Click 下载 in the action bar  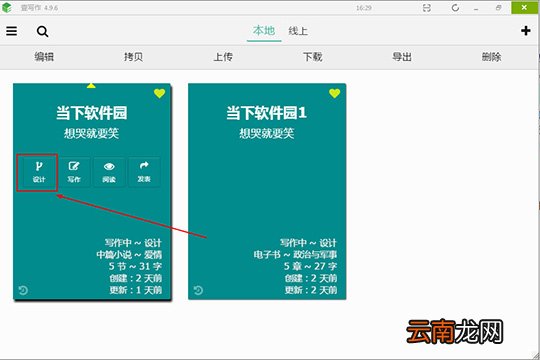pyautogui.click(x=313, y=56)
